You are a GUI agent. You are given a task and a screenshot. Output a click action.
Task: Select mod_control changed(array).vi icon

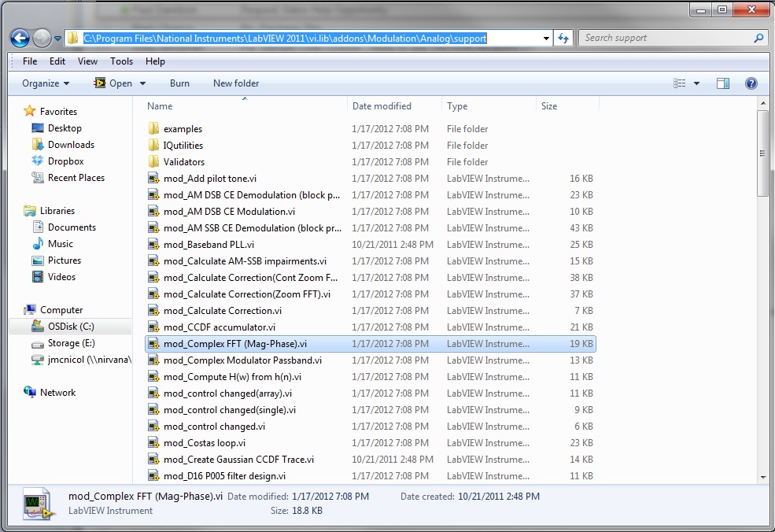153,393
